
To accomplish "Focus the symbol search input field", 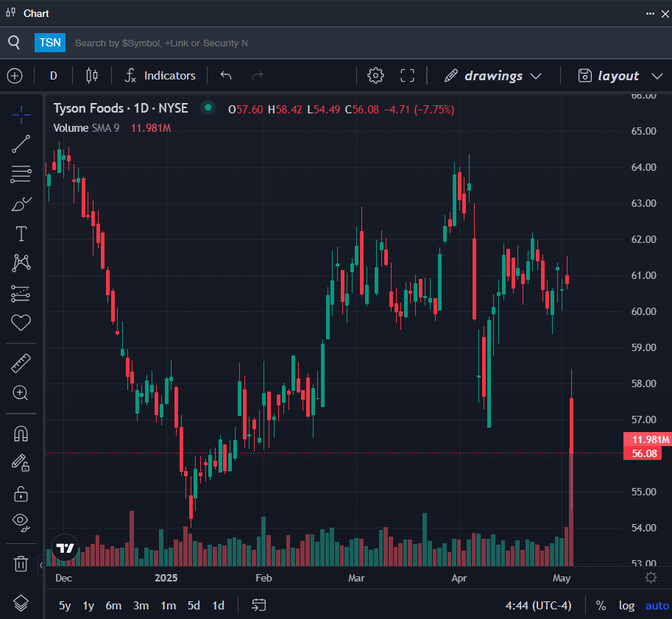I will 161,43.
